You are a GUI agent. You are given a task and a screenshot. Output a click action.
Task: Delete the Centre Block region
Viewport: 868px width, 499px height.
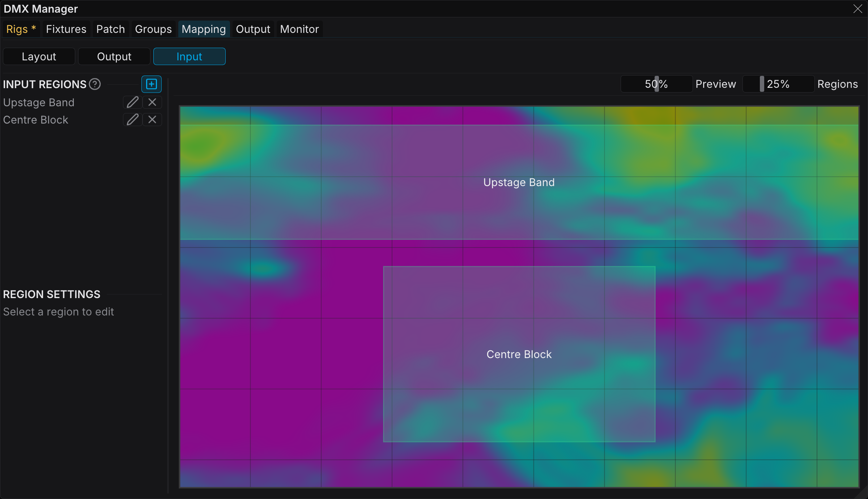pyautogui.click(x=152, y=120)
